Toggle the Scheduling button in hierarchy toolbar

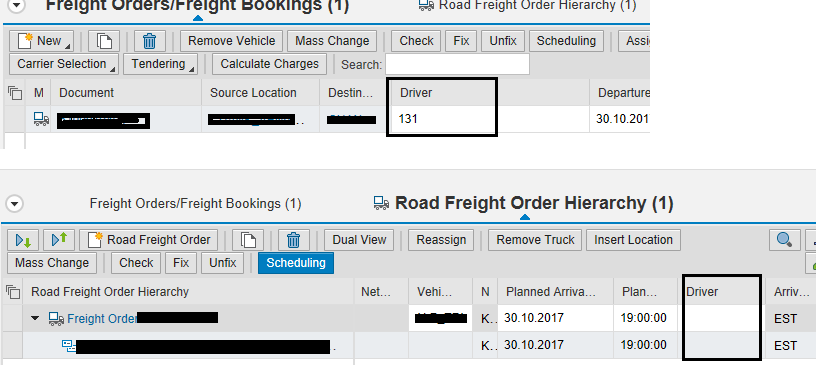[x=296, y=263]
